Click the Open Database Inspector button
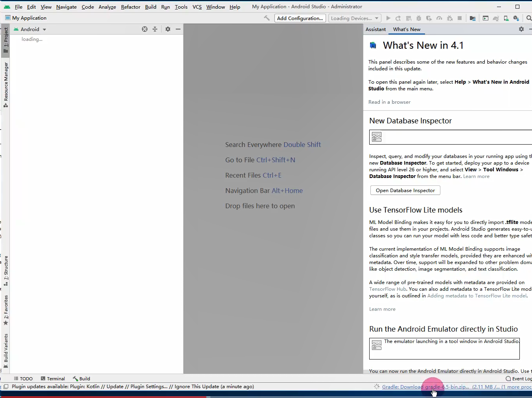 [405, 190]
